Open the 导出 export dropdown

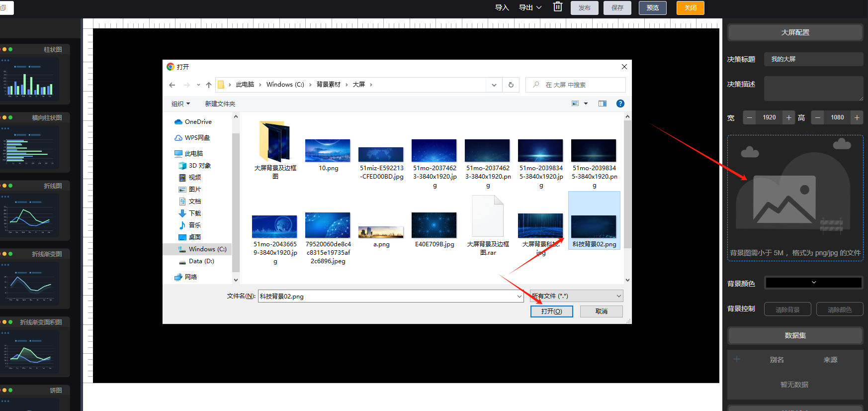(x=530, y=7)
